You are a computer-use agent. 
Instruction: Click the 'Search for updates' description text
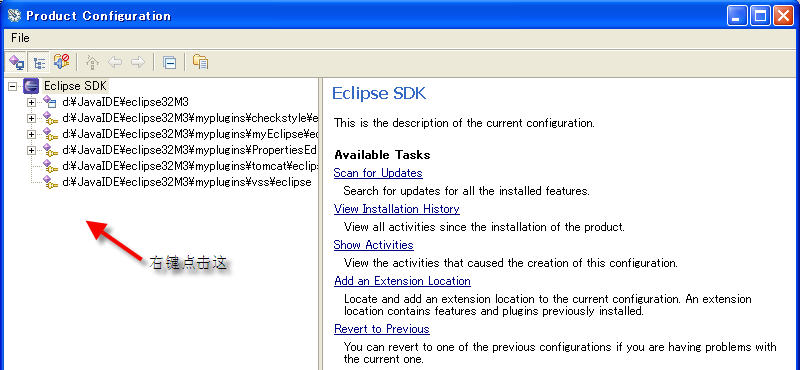coord(467,191)
